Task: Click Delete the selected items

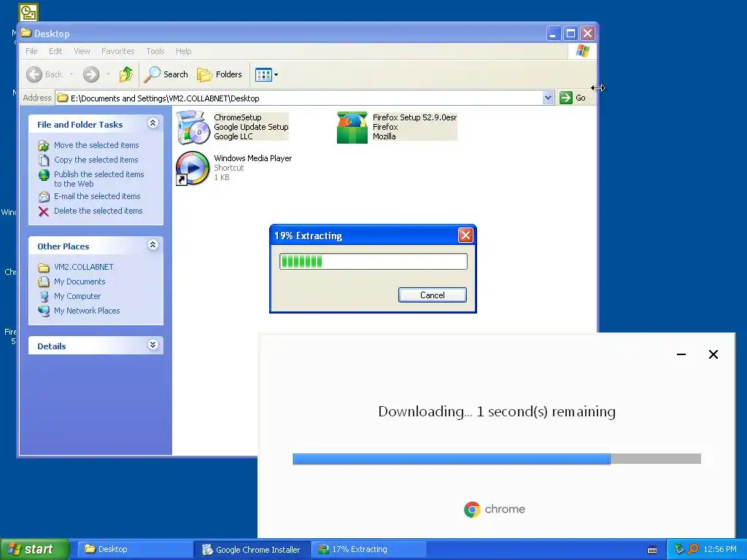Action: click(x=98, y=211)
